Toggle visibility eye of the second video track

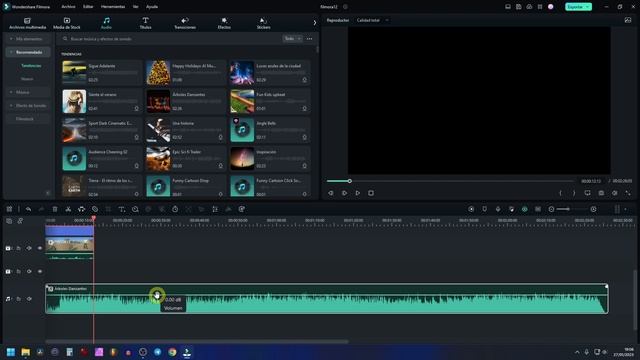[x=40, y=271]
